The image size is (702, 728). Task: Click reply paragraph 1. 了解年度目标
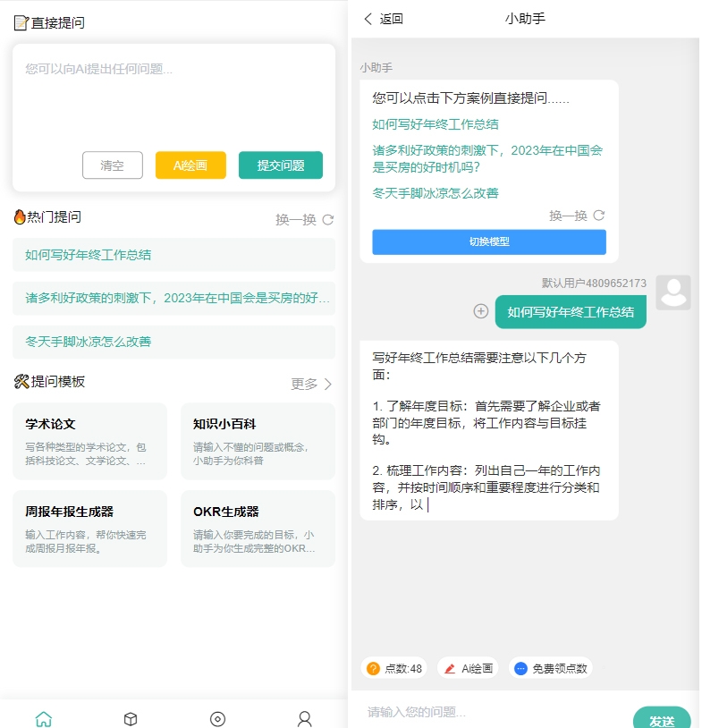pyautogui.click(x=486, y=423)
